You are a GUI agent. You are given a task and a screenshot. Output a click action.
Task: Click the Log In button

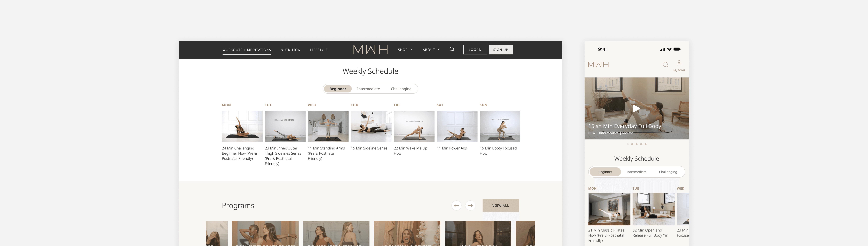(x=475, y=50)
